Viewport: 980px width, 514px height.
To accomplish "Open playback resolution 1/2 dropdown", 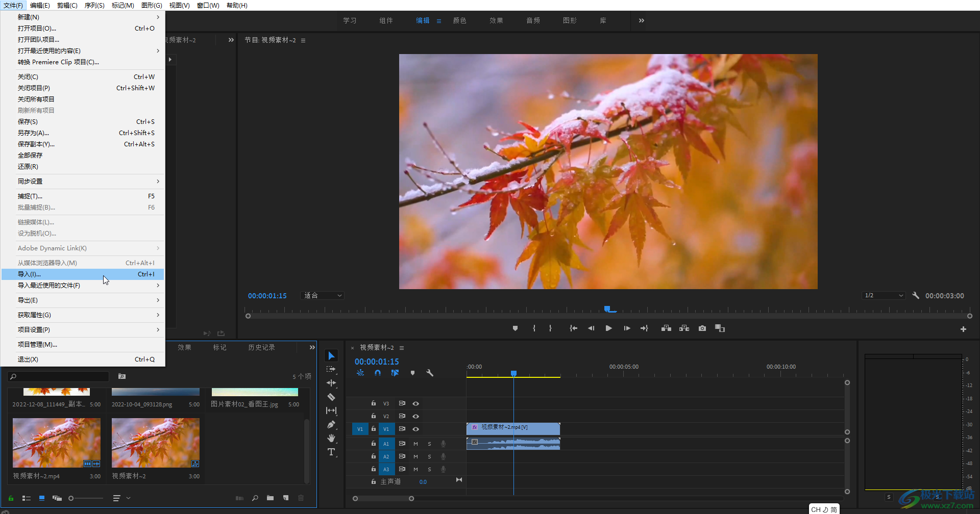I will (884, 295).
